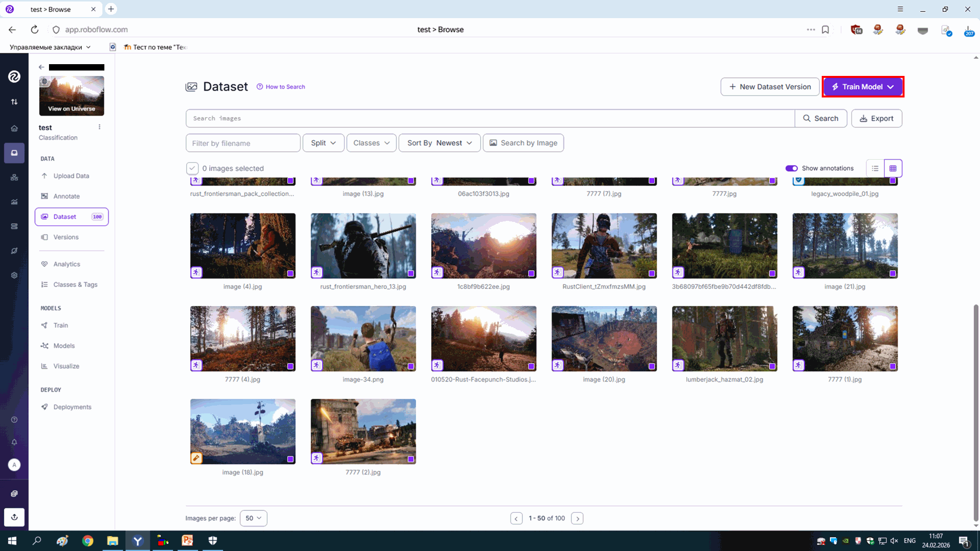Image resolution: width=980 pixels, height=551 pixels.
Task: Tick the checkbox on 7777 (4).jpg
Action: (x=291, y=366)
